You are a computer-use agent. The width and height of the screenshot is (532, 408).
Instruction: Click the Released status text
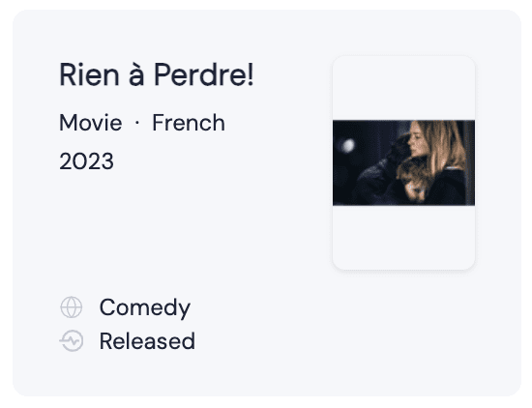pyautogui.click(x=147, y=341)
